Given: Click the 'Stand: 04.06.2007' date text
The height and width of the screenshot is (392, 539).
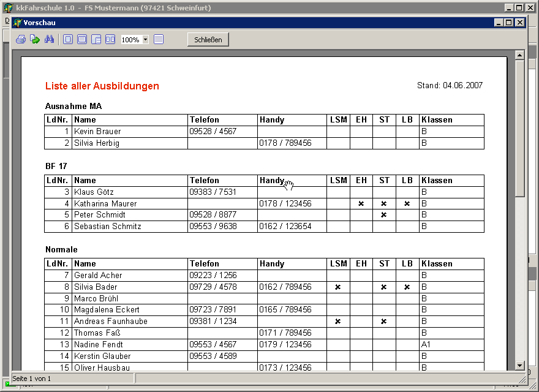Looking at the screenshot, I should coord(450,85).
